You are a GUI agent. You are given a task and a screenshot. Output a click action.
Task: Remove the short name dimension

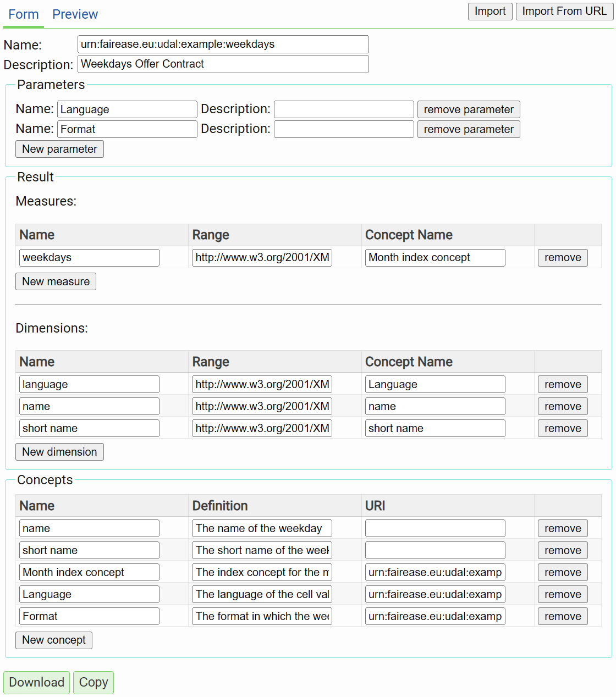point(562,428)
